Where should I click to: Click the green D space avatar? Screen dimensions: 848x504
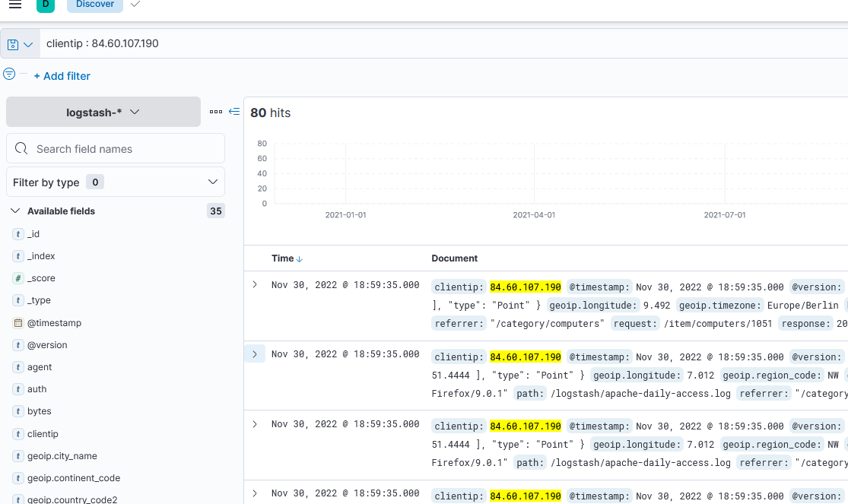point(46,5)
